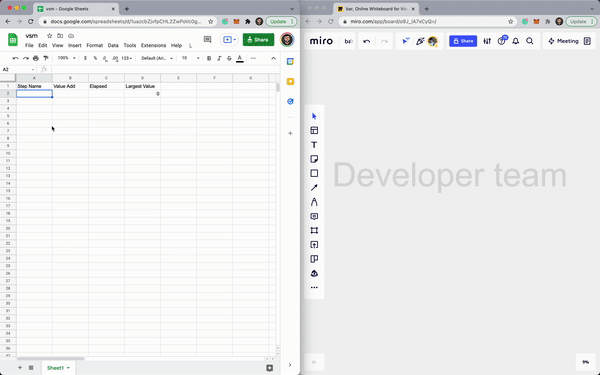Viewport: 600px width, 375px height.
Task: Add a new sheet with plus button
Action: [x=20, y=368]
